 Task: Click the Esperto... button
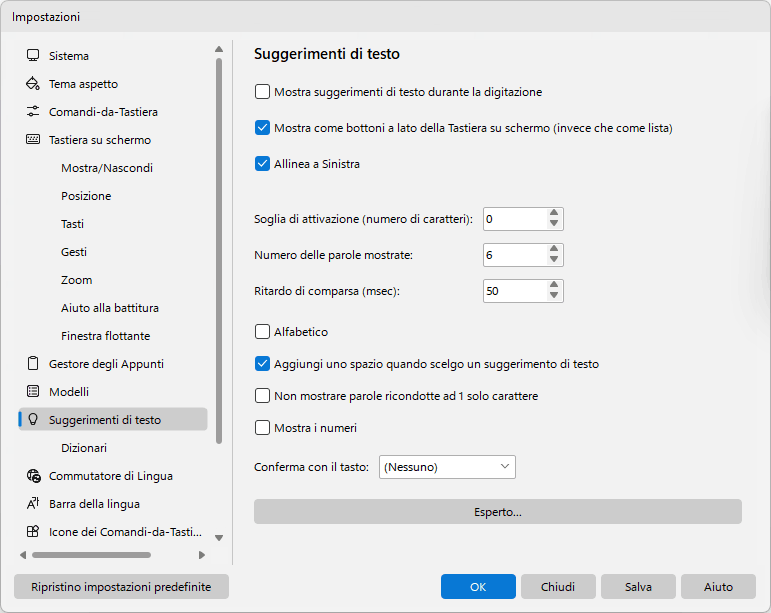tap(498, 512)
